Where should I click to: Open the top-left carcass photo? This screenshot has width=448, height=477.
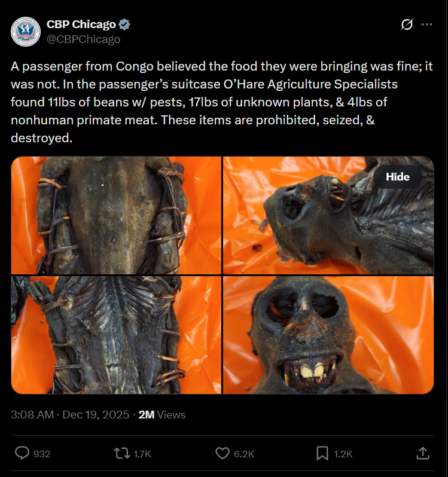pos(116,215)
